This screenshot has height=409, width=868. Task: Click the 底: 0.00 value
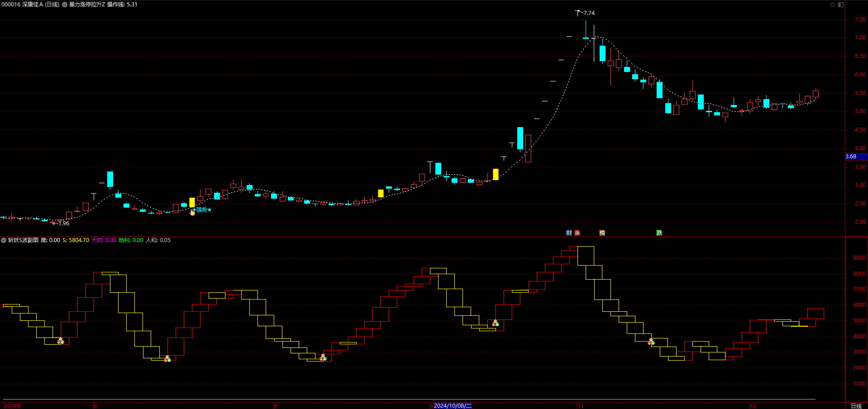[50, 240]
